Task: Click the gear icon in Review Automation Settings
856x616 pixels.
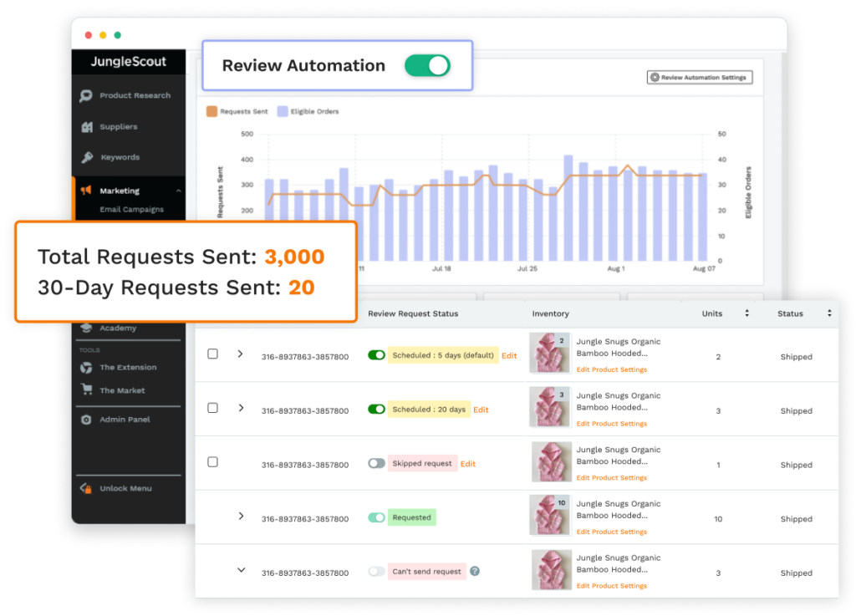Action: click(655, 78)
